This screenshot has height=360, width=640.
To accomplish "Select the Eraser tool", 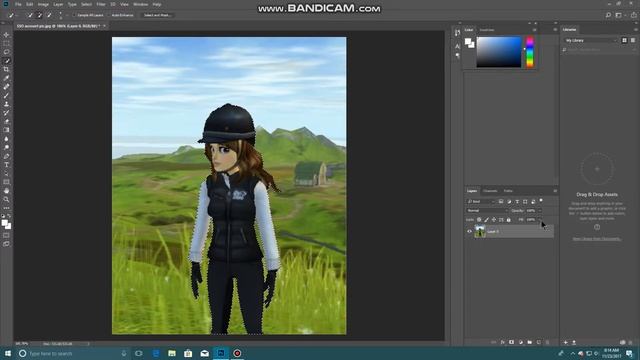I will click(x=6, y=121).
